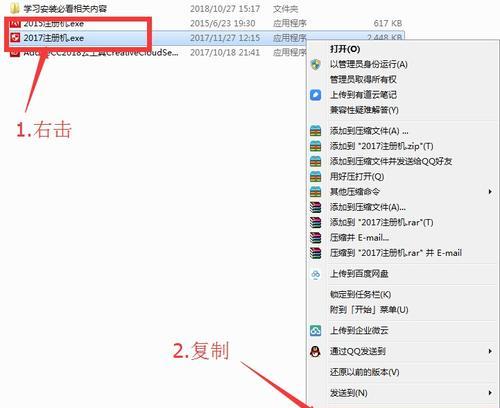500x408 pixels.
Task: Click the shield icon for run as administrator
Action: point(315,64)
